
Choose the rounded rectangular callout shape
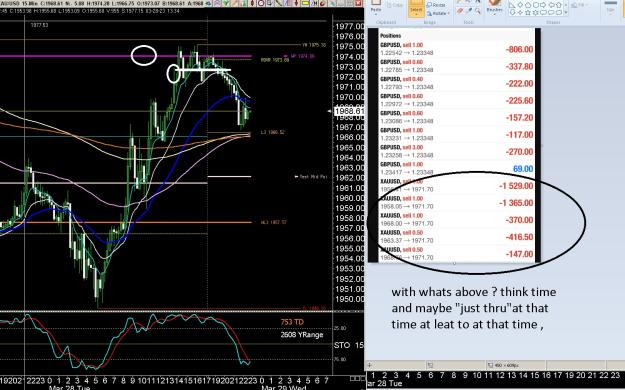(543, 12)
